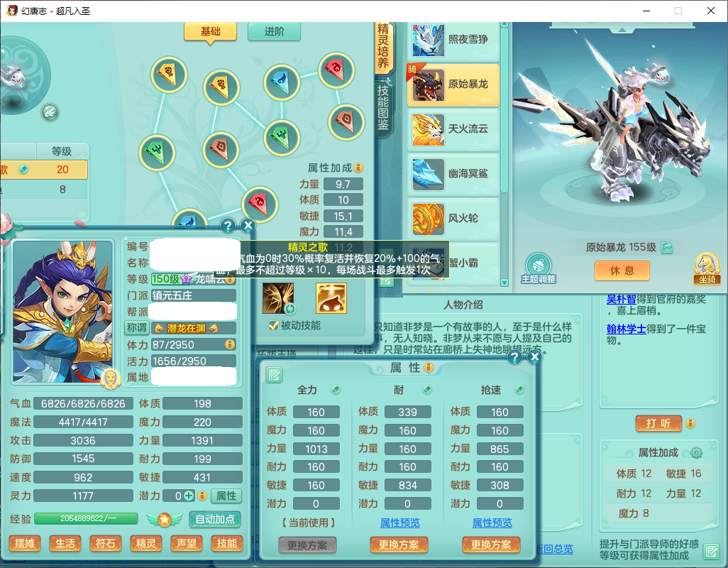This screenshot has width=728, height=568.
Task: Click the edit pencil icon next to 全力
Action: tap(336, 390)
